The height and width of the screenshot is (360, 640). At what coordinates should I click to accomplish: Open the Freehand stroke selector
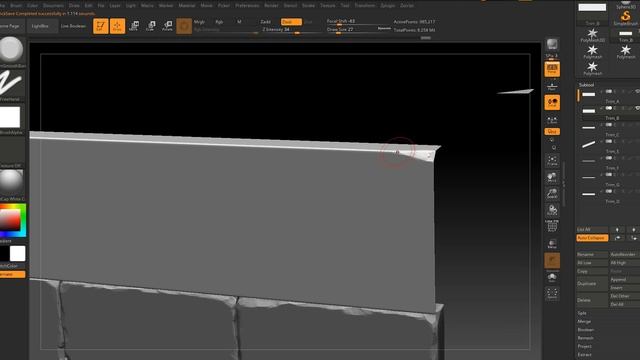click(x=11, y=85)
